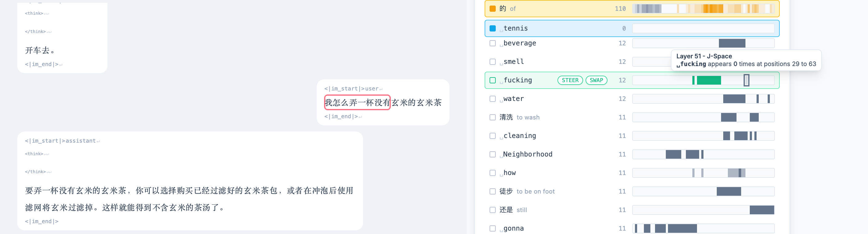Click the green activation bar for fucking
Image resolution: width=868 pixels, height=234 pixels.
pos(709,80)
